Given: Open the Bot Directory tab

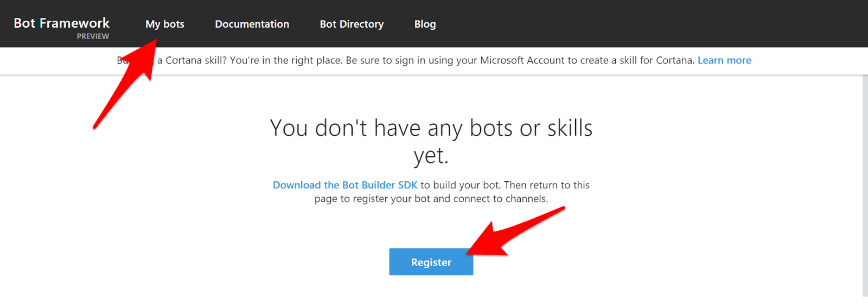Looking at the screenshot, I should [x=352, y=24].
